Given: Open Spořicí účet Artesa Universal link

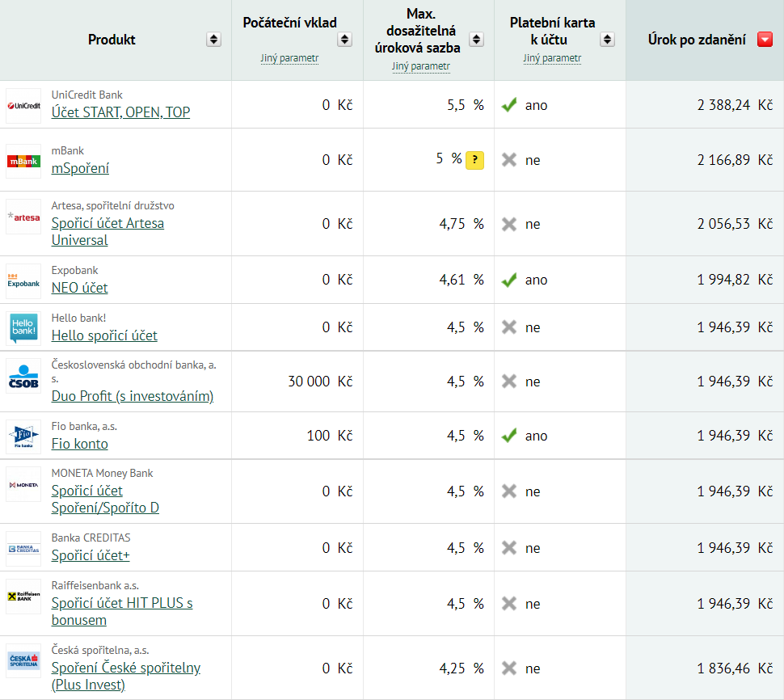Looking at the screenshot, I should pyautogui.click(x=107, y=231).
